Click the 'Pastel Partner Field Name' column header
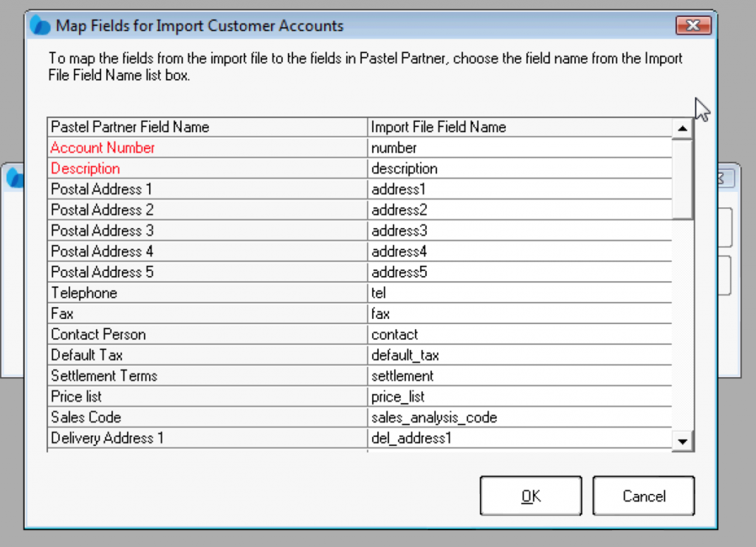 click(207, 127)
